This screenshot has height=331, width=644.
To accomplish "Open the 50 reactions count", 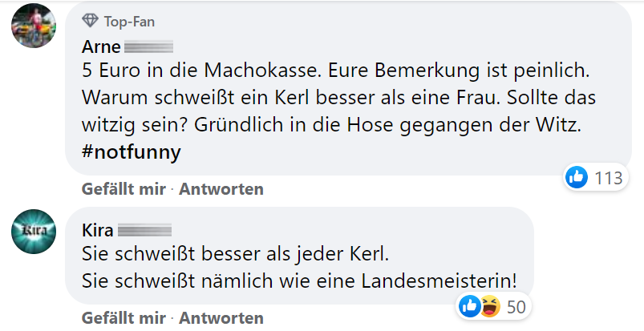I will click(516, 306).
